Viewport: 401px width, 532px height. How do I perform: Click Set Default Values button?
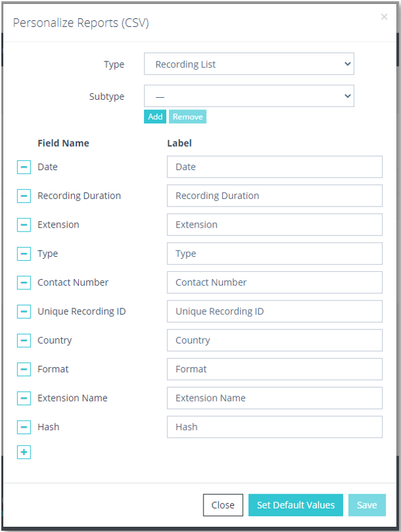tap(295, 505)
